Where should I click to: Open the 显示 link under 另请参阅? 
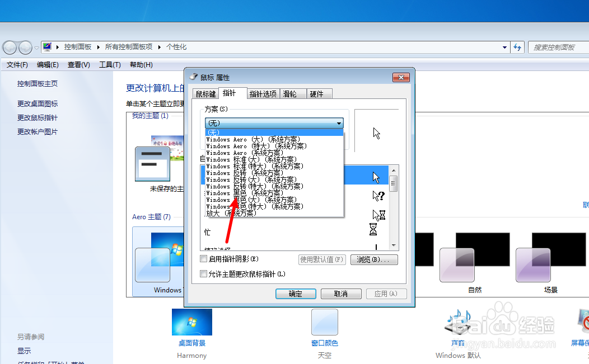(x=24, y=351)
